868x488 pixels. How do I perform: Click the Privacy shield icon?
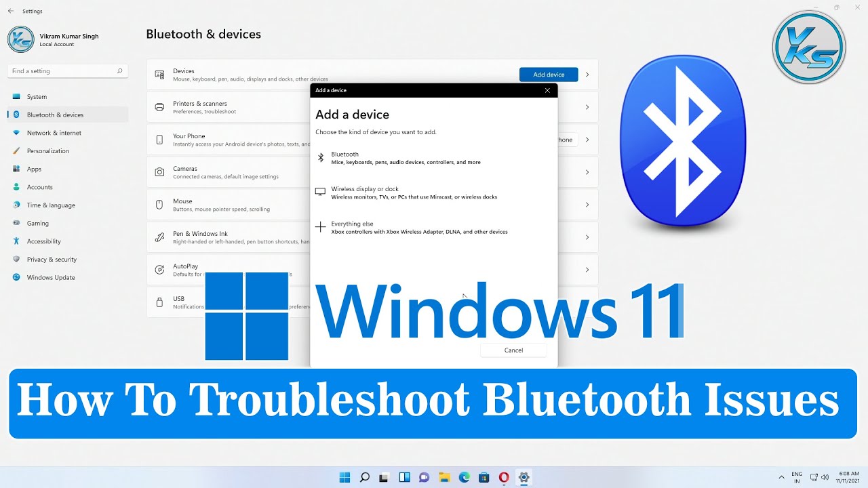tap(16, 260)
